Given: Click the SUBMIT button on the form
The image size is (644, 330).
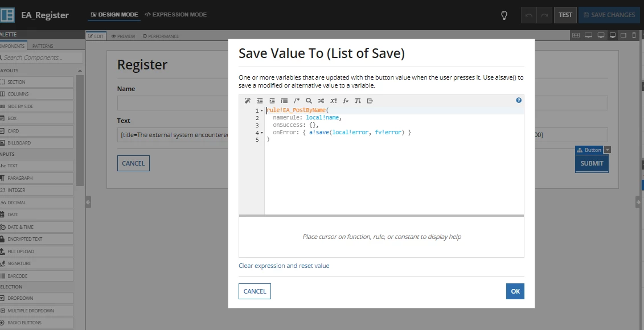Looking at the screenshot, I should (x=592, y=163).
